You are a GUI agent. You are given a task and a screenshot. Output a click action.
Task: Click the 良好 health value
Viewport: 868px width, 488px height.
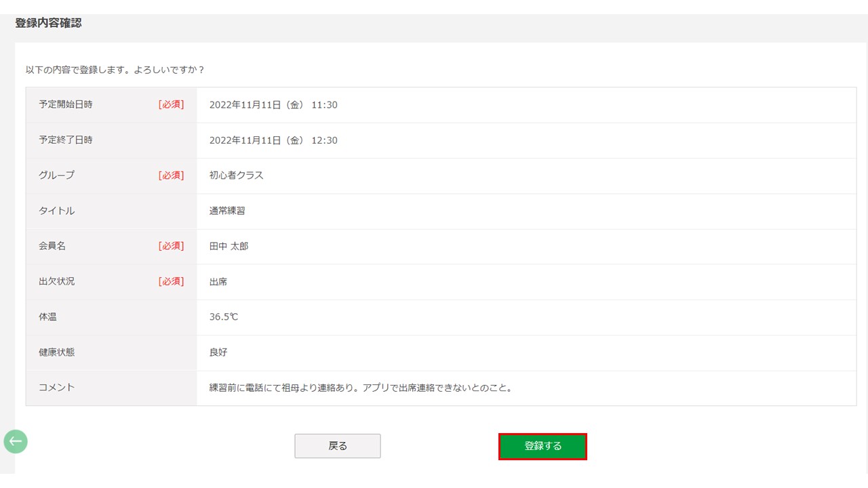point(218,352)
